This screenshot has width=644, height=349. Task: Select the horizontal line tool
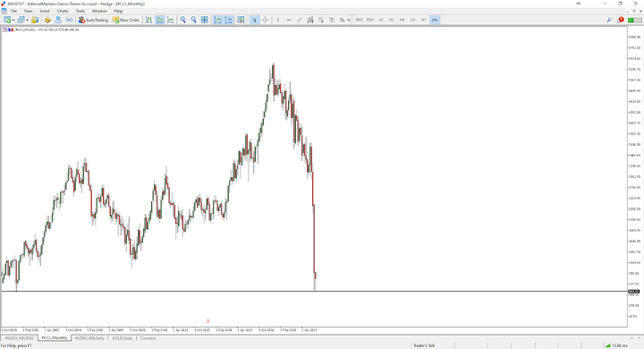coord(289,20)
